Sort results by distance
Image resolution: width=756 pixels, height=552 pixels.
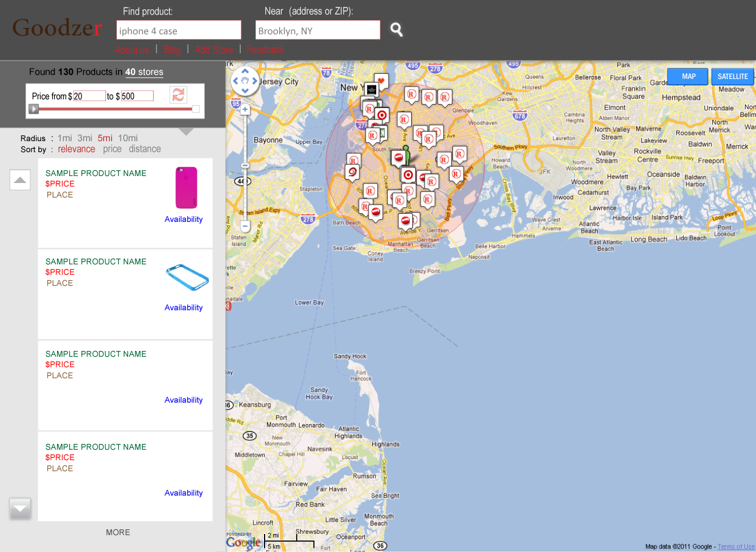(x=145, y=149)
